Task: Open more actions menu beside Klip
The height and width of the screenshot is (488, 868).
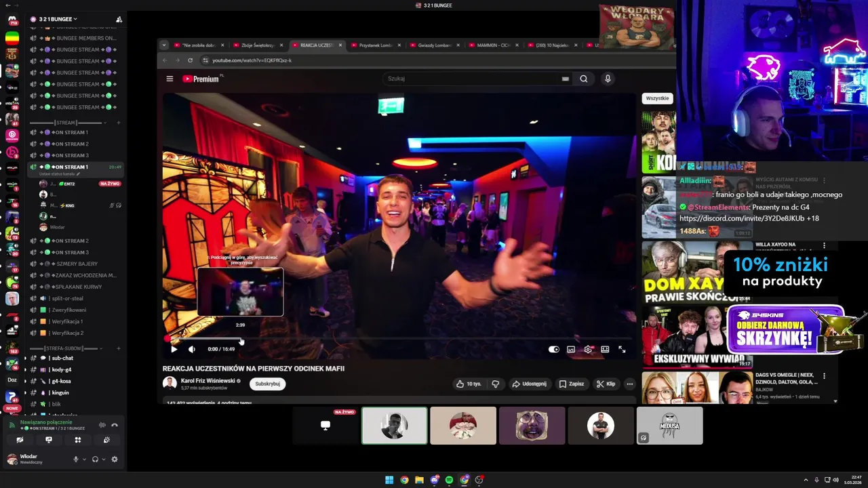Action: [x=629, y=384]
